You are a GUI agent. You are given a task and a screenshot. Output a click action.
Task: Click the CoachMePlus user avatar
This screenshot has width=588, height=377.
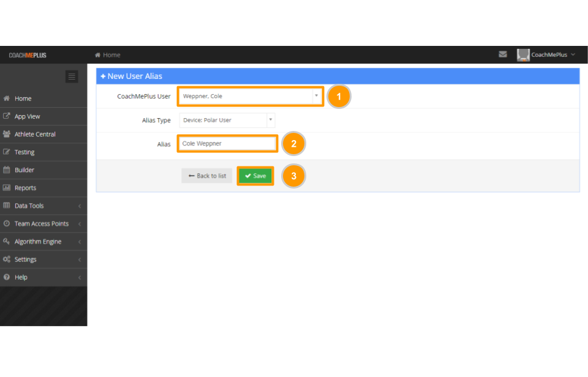(x=522, y=54)
